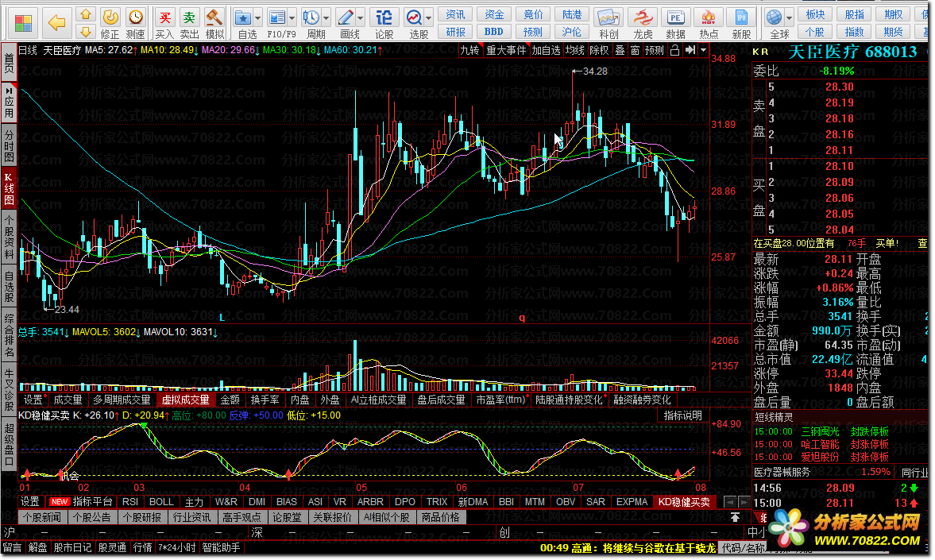
Task: Open the 个股新闻 stock news tab
Action: 42,517
